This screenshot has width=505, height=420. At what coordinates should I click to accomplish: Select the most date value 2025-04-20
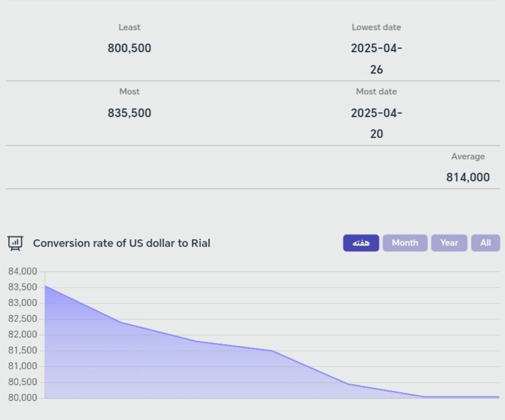click(376, 123)
